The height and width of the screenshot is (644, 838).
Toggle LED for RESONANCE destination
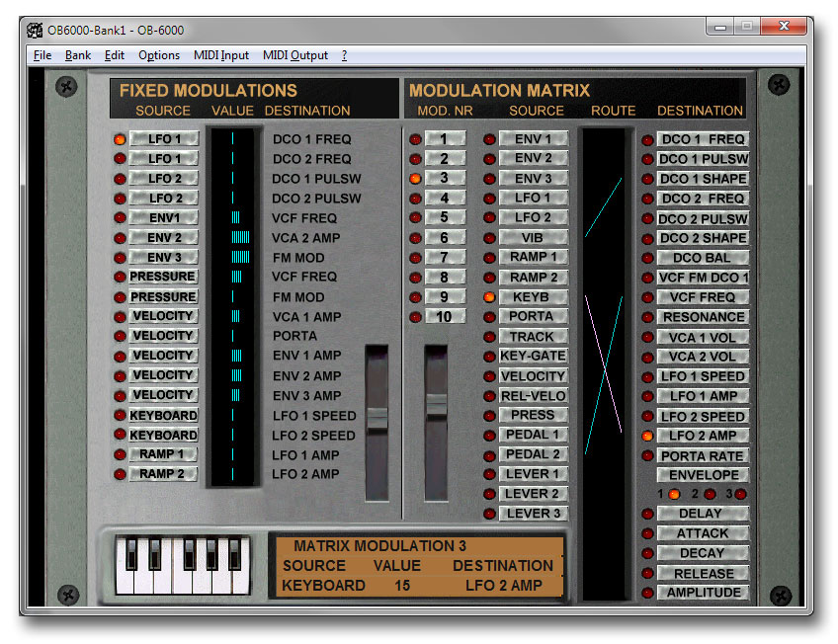[647, 318]
